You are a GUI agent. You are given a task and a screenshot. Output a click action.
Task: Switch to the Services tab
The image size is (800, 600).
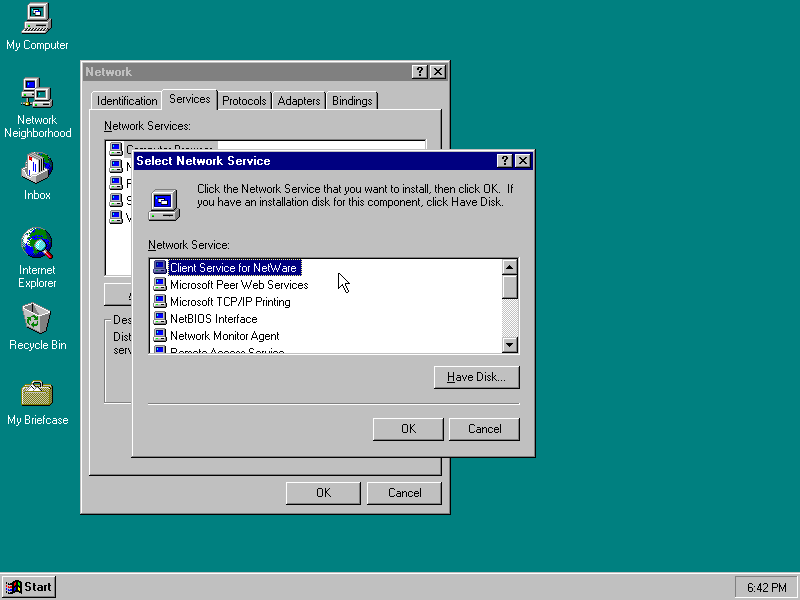click(x=190, y=99)
